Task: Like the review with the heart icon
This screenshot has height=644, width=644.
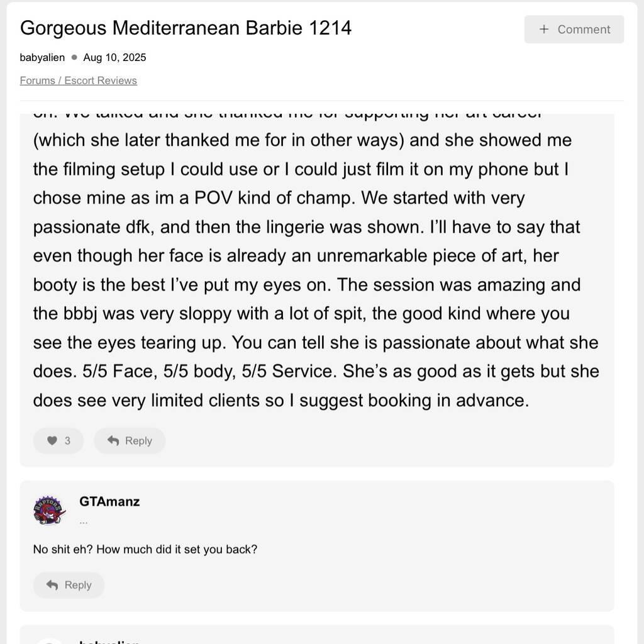Action: (x=52, y=441)
